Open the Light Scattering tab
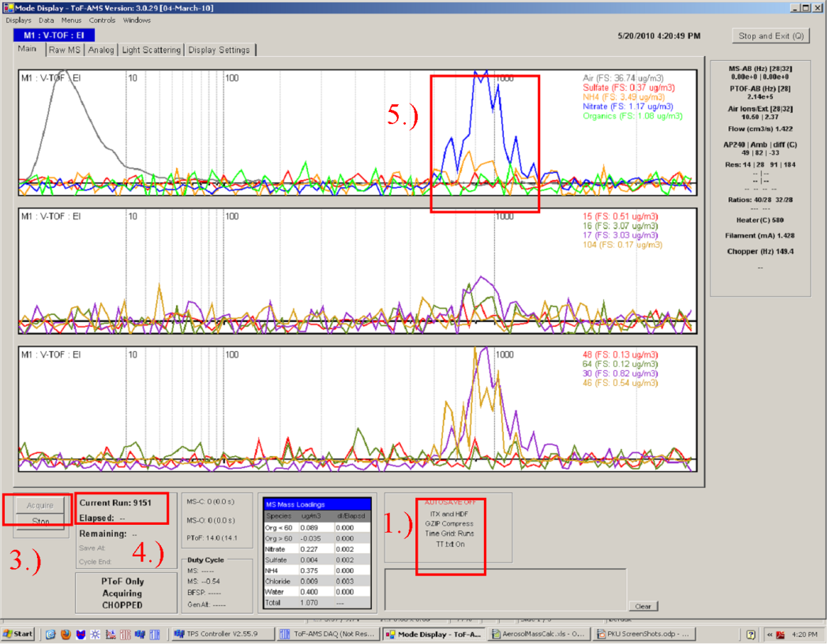 pos(151,50)
